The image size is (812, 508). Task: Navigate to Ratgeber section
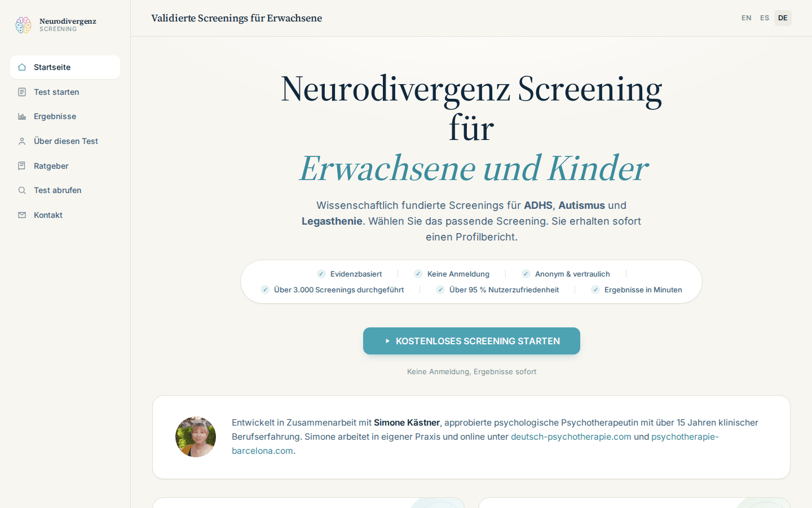click(x=65, y=166)
